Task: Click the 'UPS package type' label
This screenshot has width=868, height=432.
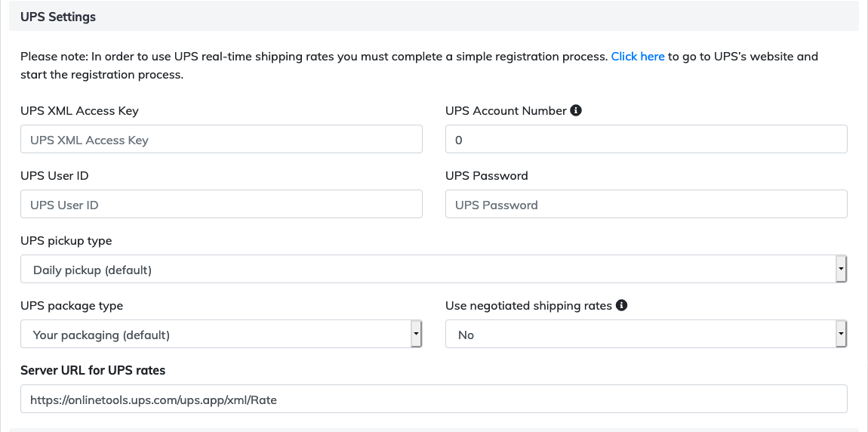Action: tap(72, 305)
